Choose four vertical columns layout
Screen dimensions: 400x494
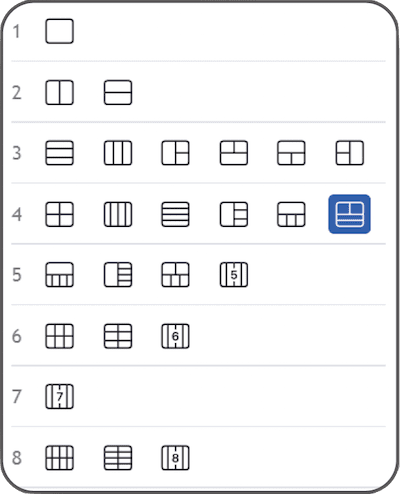(x=118, y=214)
